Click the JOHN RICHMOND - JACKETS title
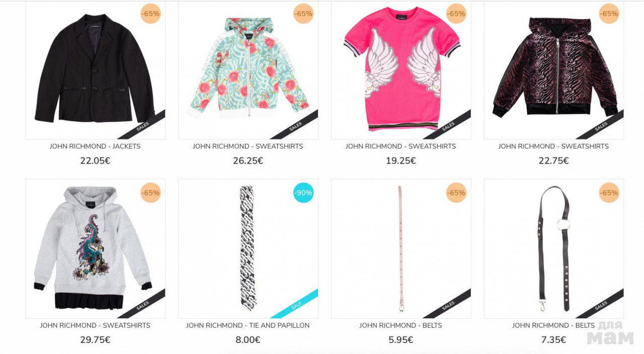This screenshot has height=354, width=644. coord(95,147)
